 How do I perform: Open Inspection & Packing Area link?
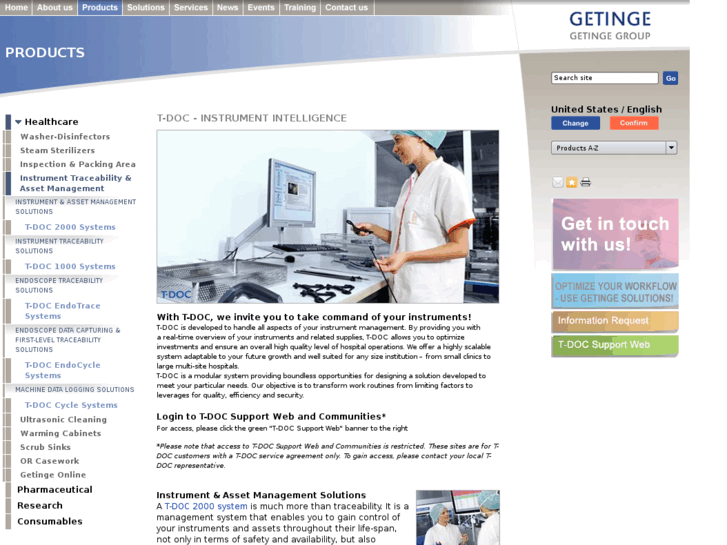(77, 164)
